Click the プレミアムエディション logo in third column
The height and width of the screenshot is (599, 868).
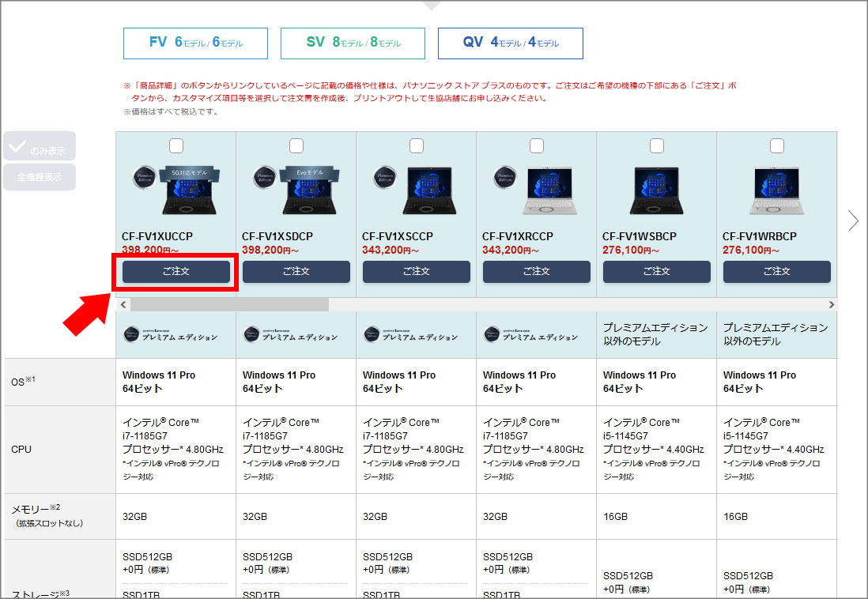tap(411, 335)
